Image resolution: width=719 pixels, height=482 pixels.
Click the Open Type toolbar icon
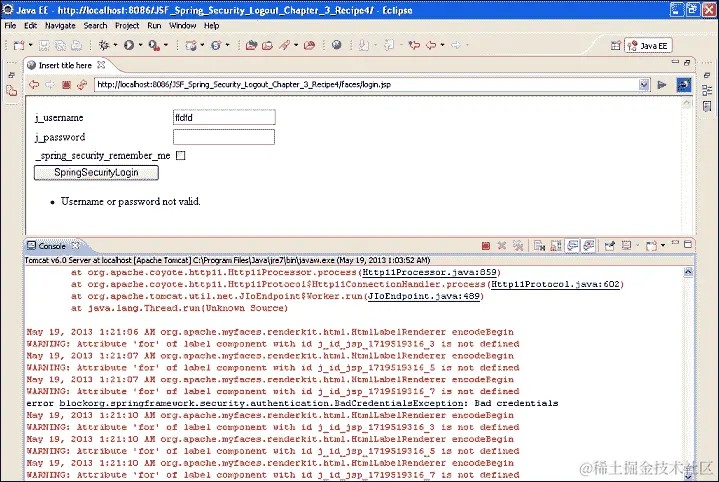(x=251, y=45)
